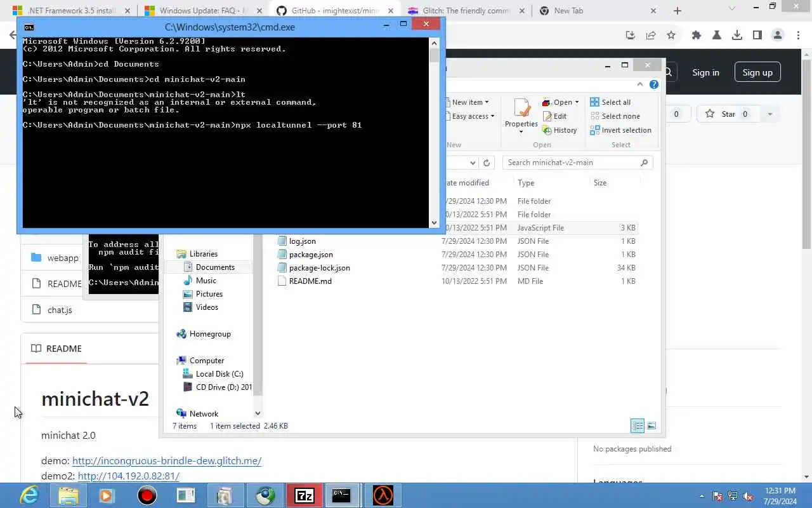Open Chrome extensions puzzle icon

pos(697,36)
